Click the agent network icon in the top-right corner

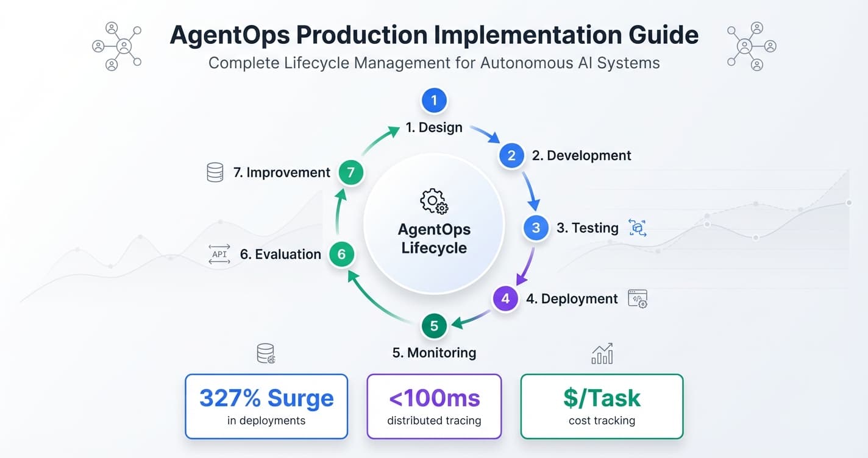pyautogui.click(x=751, y=46)
